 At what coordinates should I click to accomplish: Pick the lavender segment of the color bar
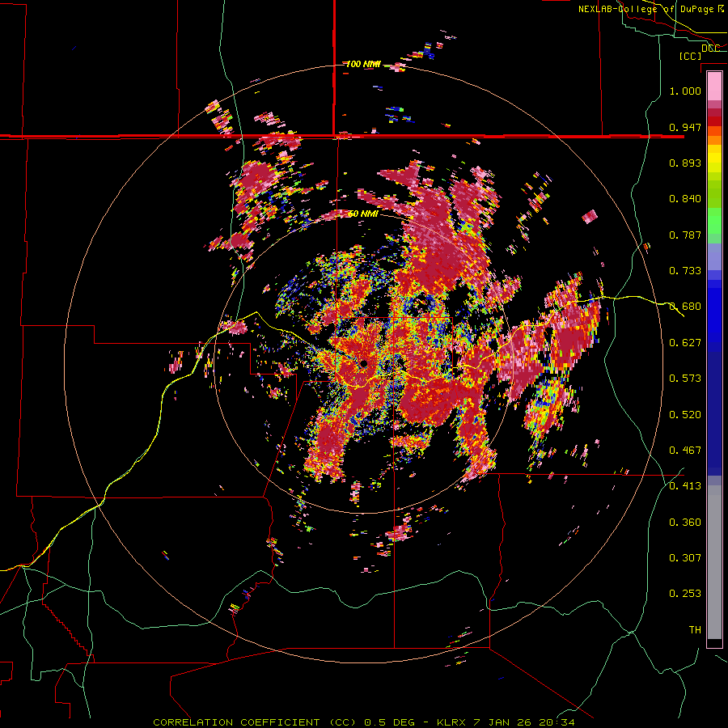pos(714,256)
